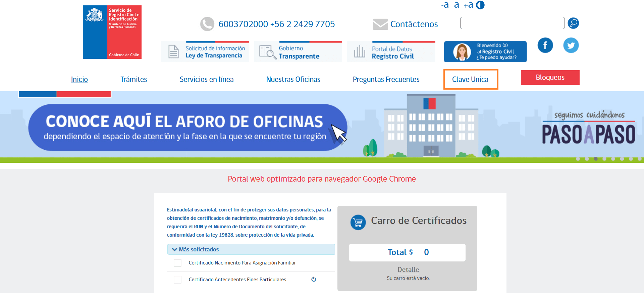Image resolution: width=644 pixels, height=293 pixels.
Task: Open the Trámites menu
Action: (x=133, y=80)
